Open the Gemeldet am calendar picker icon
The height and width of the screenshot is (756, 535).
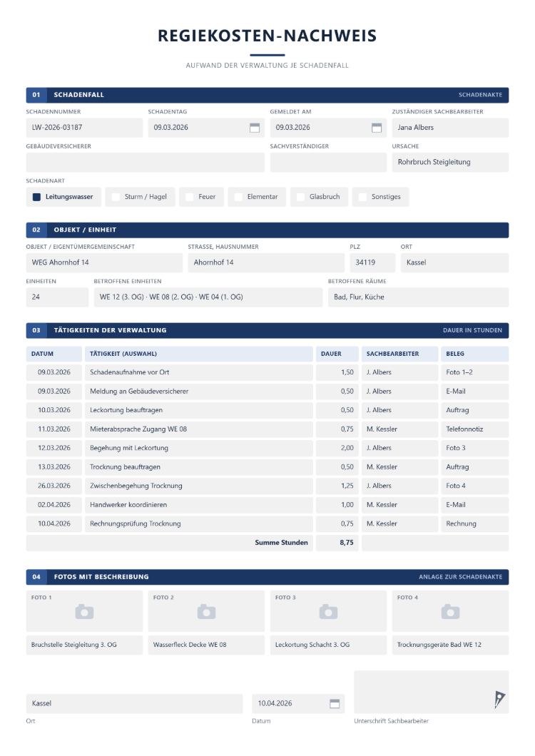tap(377, 128)
